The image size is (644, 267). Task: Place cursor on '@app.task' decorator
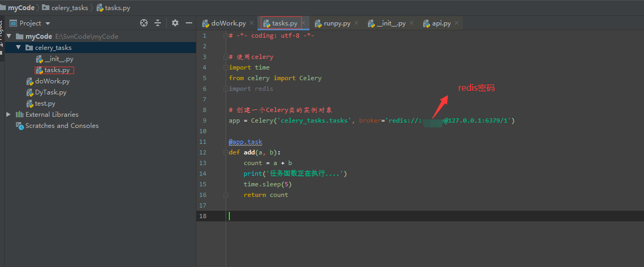[245, 142]
